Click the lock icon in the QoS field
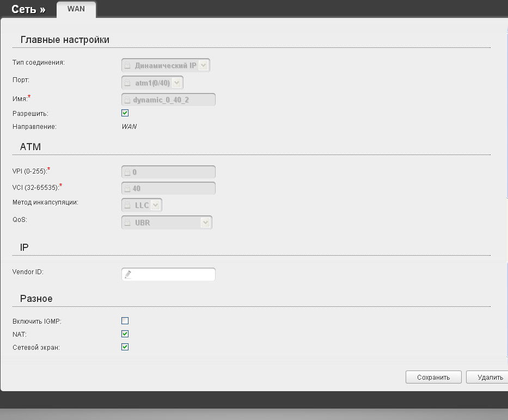Image resolution: width=508 pixels, height=420 pixels. (x=127, y=223)
